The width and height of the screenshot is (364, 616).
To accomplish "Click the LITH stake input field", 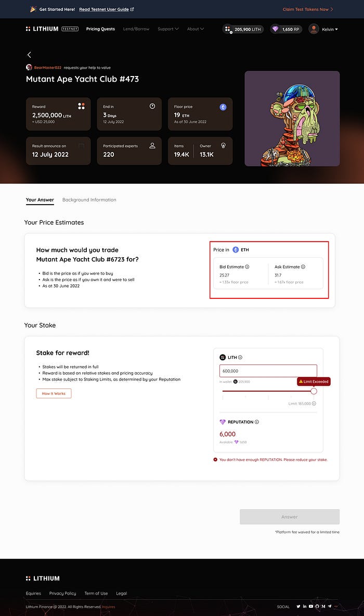I will [268, 371].
